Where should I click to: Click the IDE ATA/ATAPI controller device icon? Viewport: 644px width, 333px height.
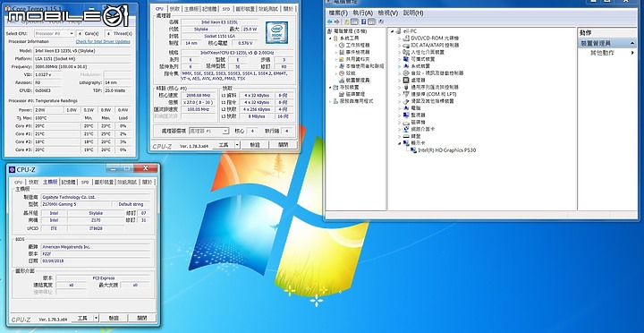tap(406, 46)
